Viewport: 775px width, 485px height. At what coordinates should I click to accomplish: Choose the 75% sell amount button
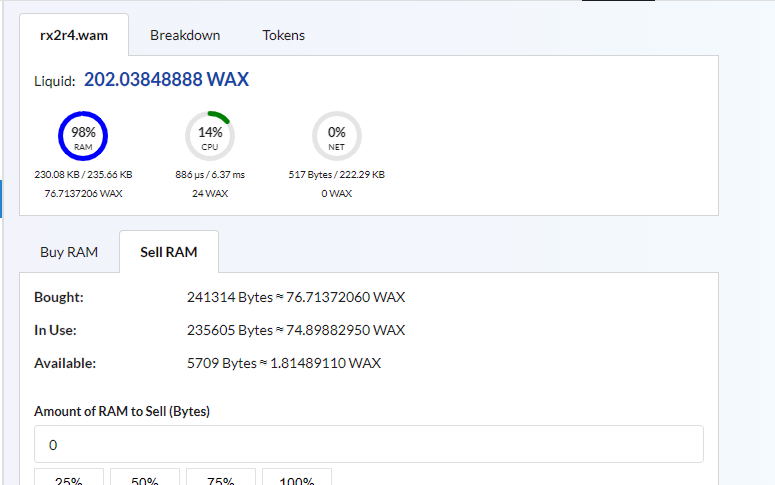click(221, 479)
